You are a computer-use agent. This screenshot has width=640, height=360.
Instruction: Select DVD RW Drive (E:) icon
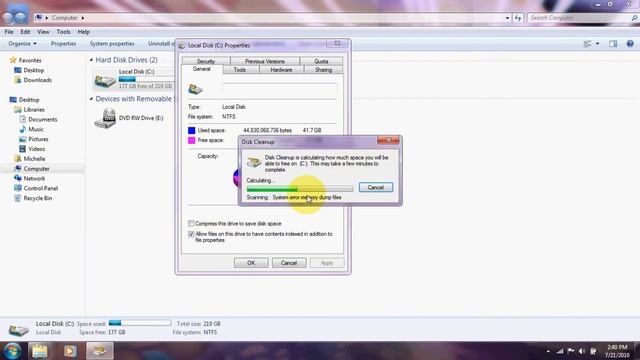105,118
